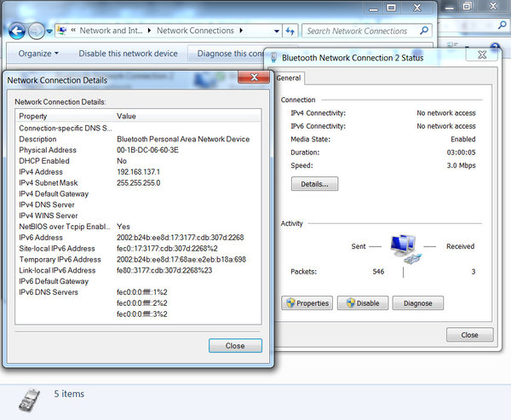This screenshot has width=511, height=420.
Task: Select the Description row
Action: 138,139
